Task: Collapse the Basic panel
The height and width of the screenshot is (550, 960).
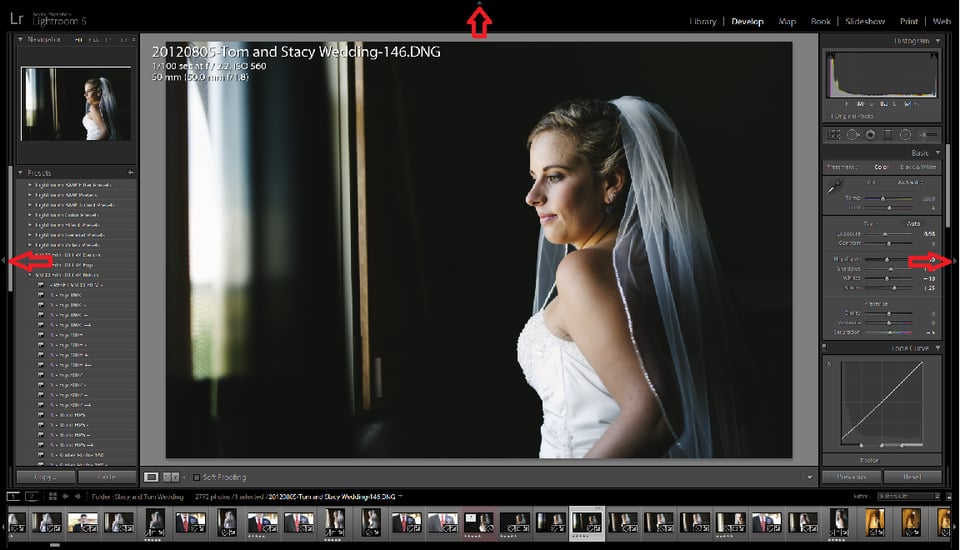Action: [938, 153]
